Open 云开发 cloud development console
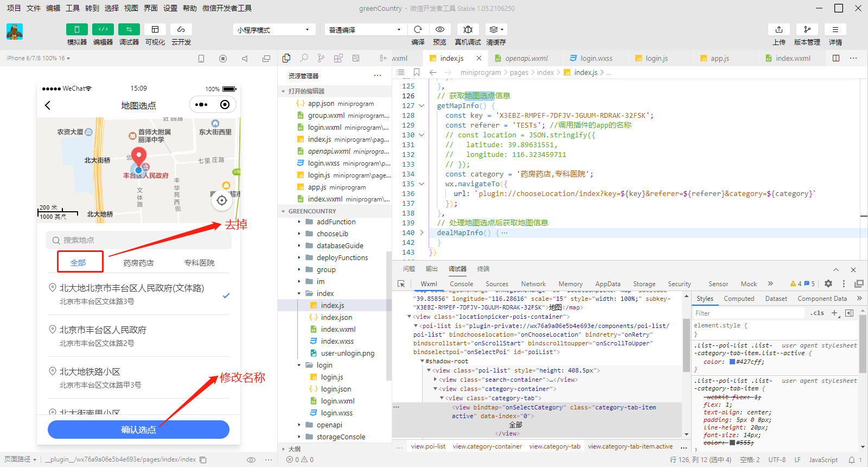Screen dimensions: 868x467 (x=181, y=29)
